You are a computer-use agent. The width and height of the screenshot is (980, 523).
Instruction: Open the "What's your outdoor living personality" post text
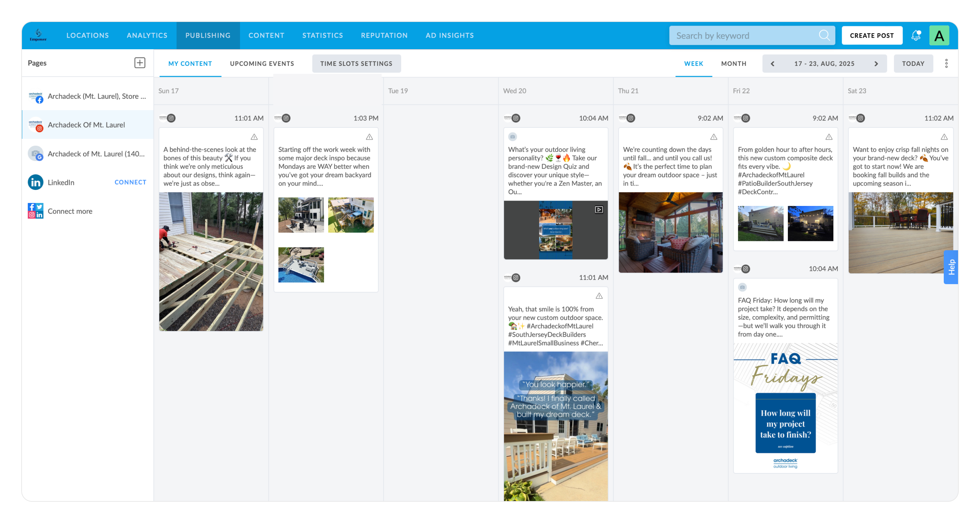[555, 171]
